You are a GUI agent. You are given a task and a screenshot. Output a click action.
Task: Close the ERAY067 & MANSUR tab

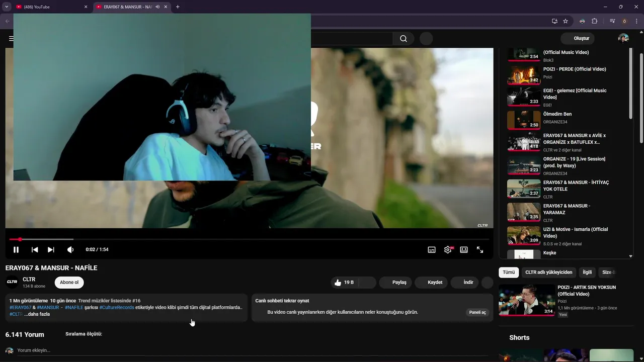pos(166,7)
